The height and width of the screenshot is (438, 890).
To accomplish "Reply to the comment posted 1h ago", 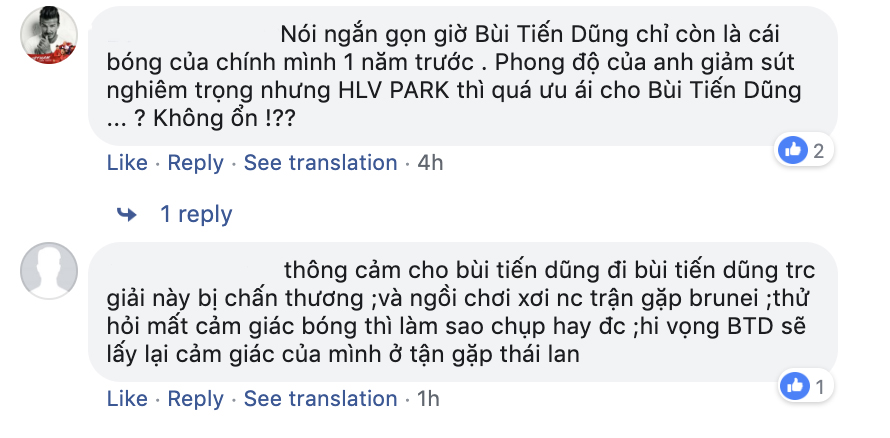I will 195,398.
